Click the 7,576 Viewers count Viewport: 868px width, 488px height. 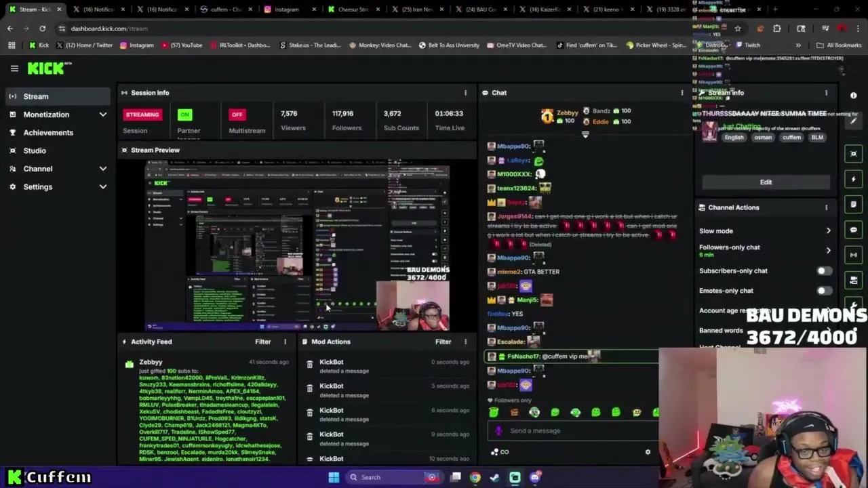pos(289,114)
